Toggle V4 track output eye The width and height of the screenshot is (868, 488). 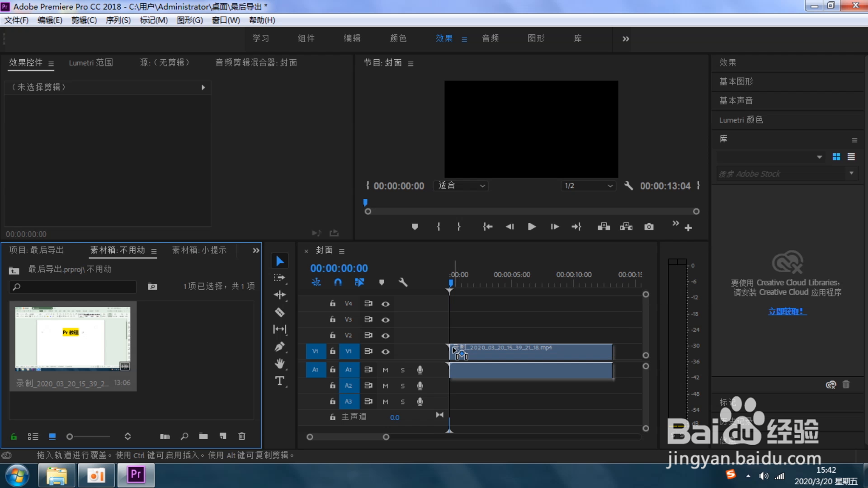click(x=386, y=304)
